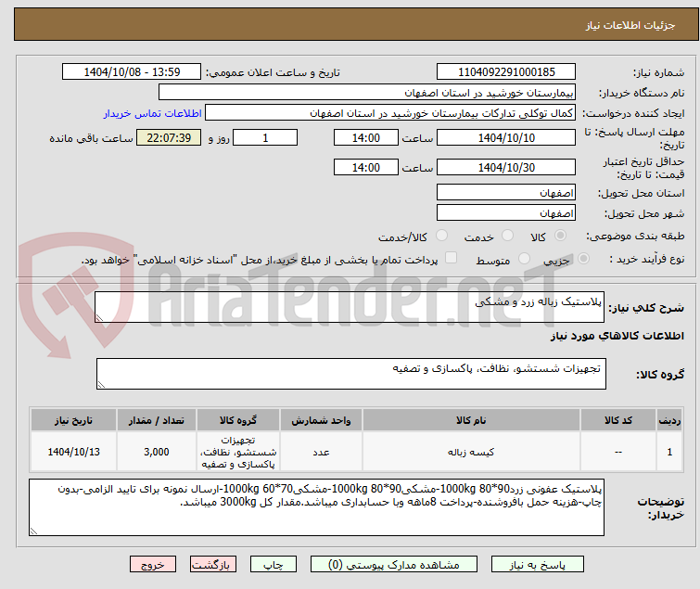The height and width of the screenshot is (589, 700).
Task: Click the چاپ print button
Action: click(274, 565)
